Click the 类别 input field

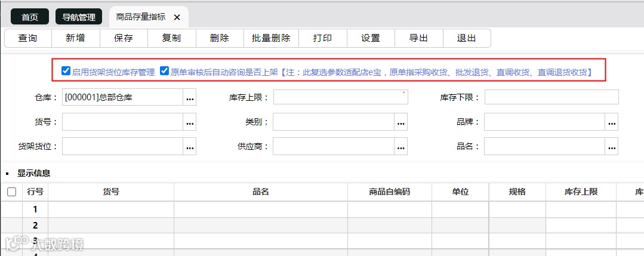pyautogui.click(x=334, y=122)
